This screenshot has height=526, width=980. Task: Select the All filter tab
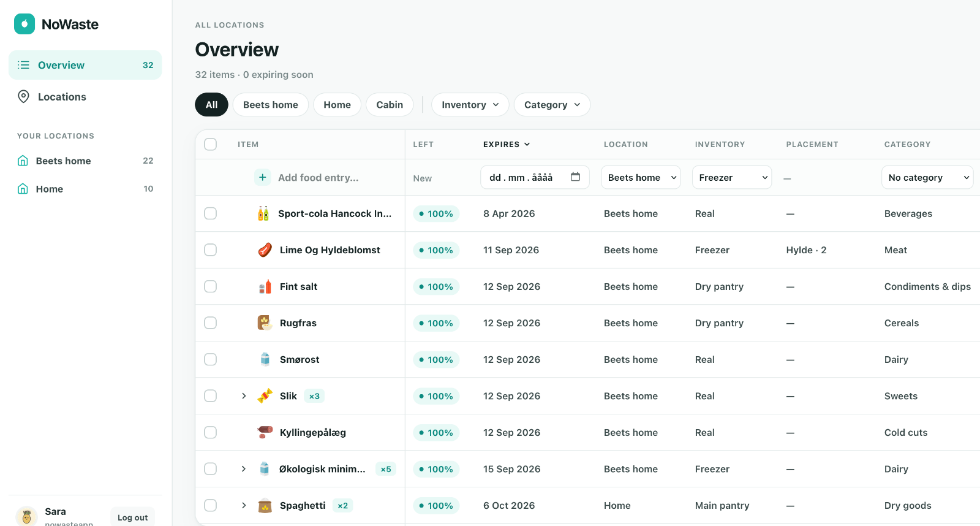(211, 104)
